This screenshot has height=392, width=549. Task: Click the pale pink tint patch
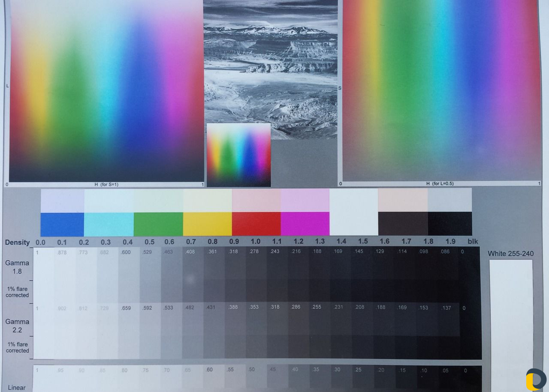(x=256, y=200)
